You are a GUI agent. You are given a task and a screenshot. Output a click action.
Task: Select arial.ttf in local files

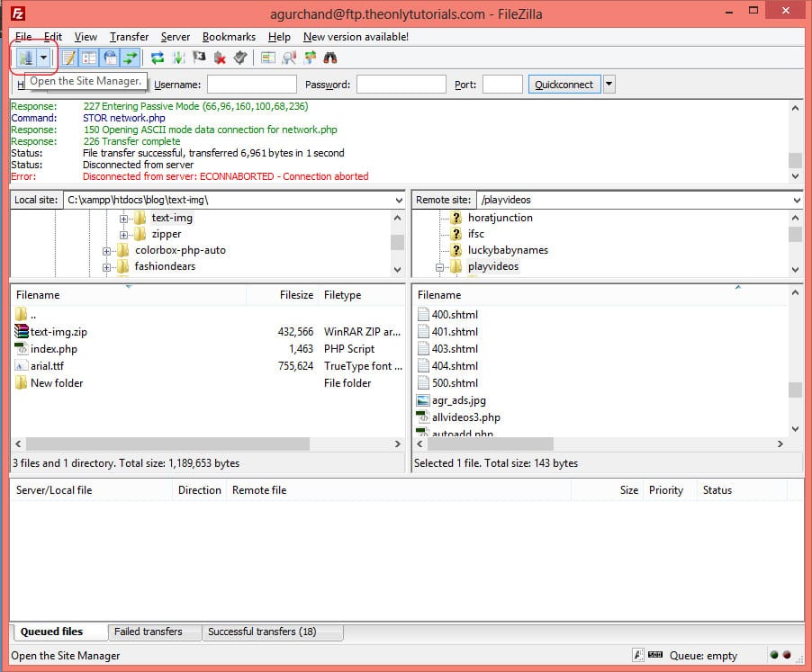tap(47, 366)
